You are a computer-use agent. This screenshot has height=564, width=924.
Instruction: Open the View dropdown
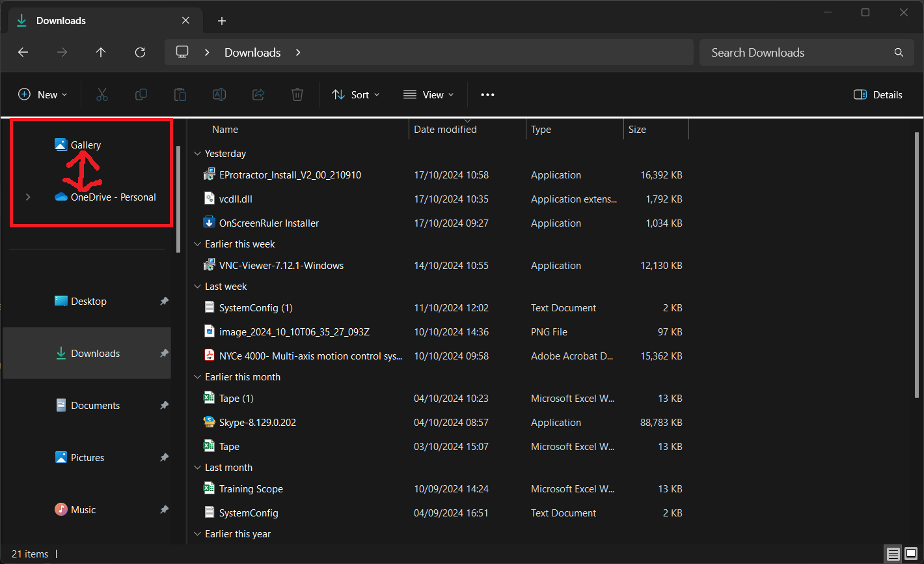[428, 94]
